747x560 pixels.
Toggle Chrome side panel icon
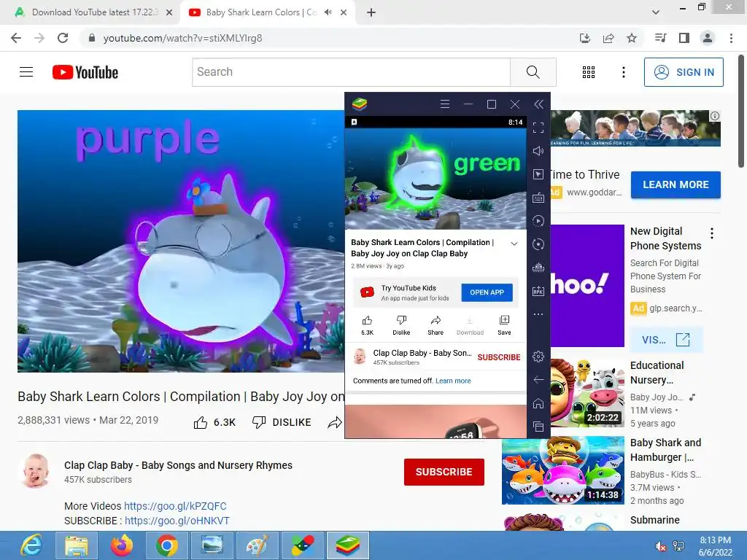(684, 38)
